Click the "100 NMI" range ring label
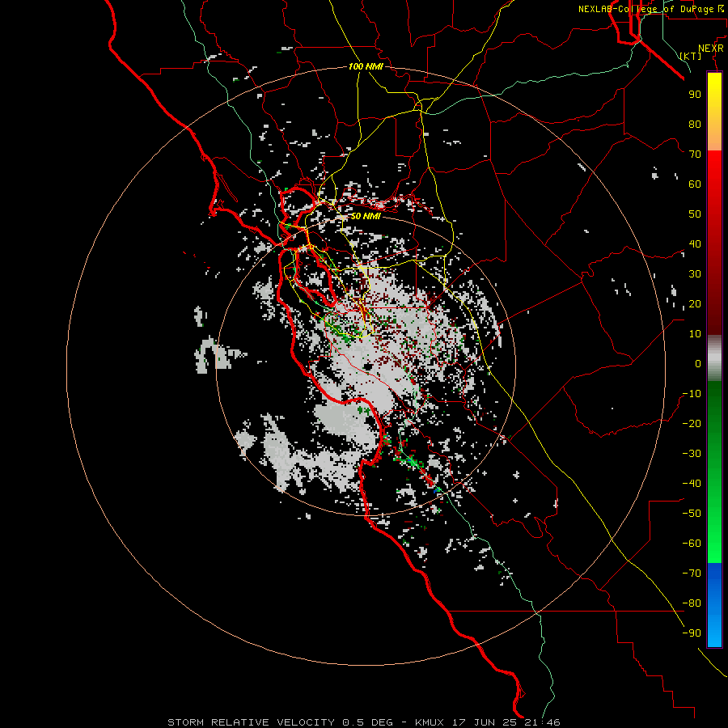728x728 pixels. click(x=366, y=66)
